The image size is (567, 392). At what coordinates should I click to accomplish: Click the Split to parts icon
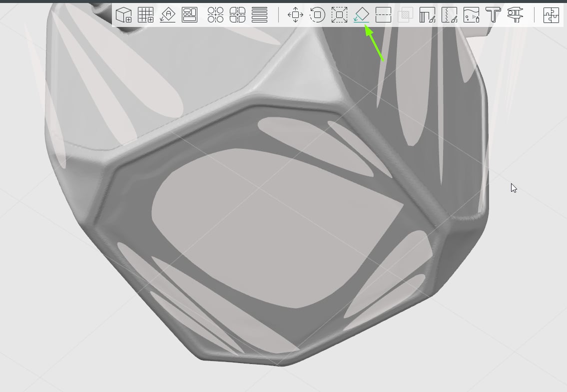(x=237, y=15)
